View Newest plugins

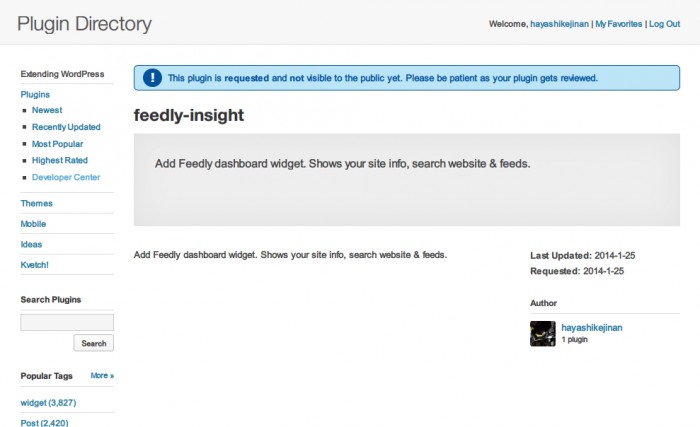[x=47, y=110]
